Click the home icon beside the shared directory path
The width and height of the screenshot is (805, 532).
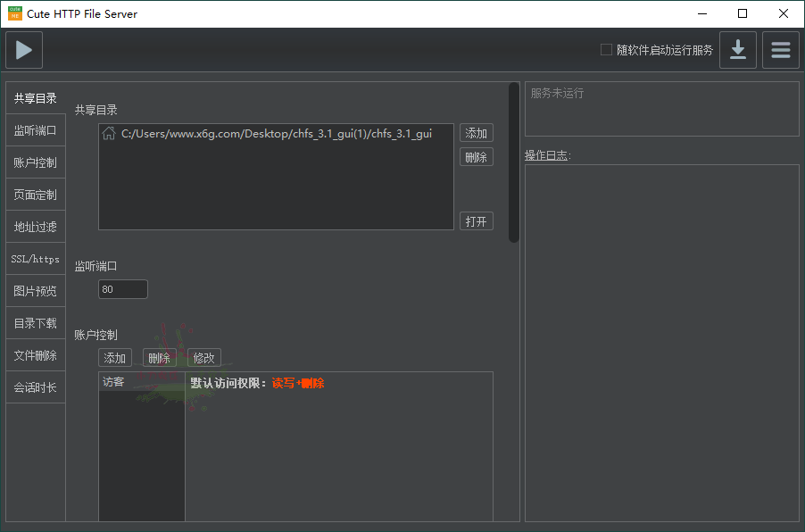coord(109,132)
